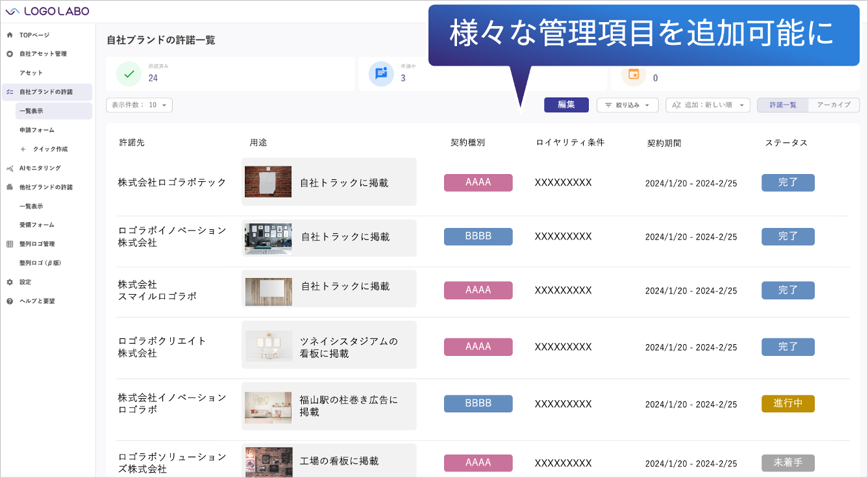868x478 pixels.
Task: Select アセット in the sidebar menu
Action: (x=31, y=73)
